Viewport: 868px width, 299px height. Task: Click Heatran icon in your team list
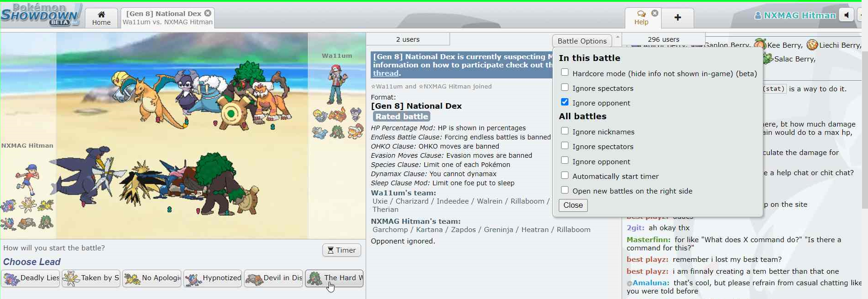click(27, 223)
